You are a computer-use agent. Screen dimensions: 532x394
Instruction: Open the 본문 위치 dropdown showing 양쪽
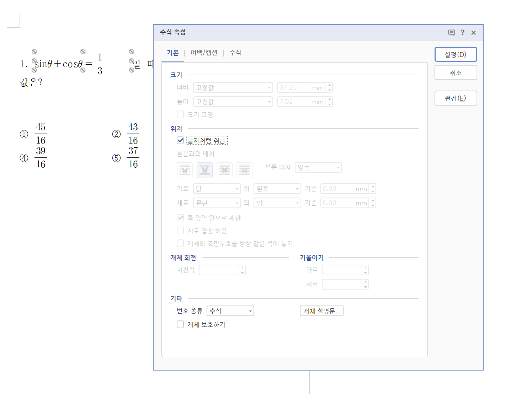tap(318, 167)
